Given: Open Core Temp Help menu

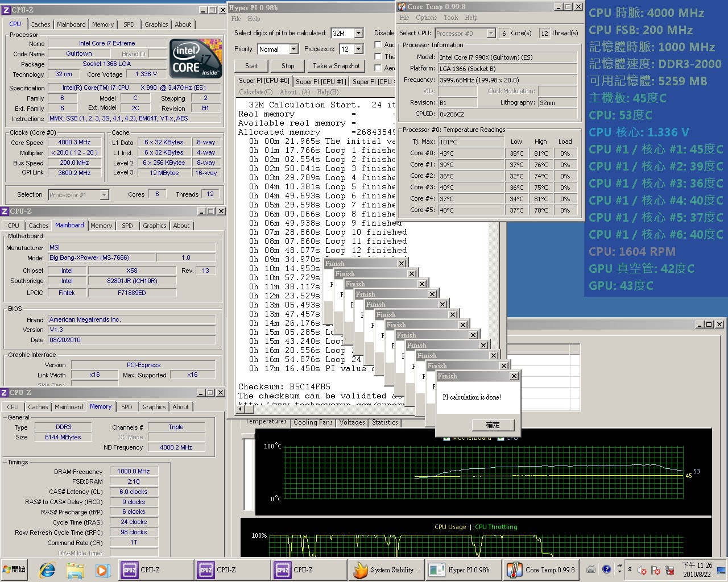Looking at the screenshot, I should coord(471,18).
